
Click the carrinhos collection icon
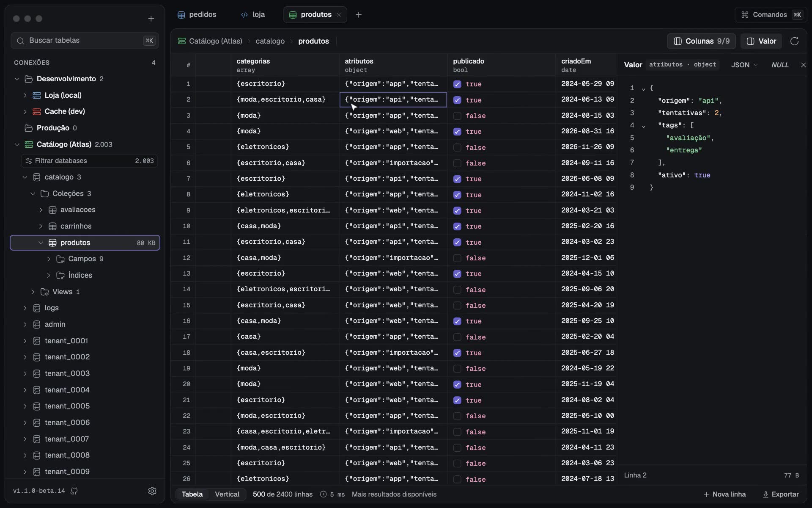pyautogui.click(x=52, y=226)
